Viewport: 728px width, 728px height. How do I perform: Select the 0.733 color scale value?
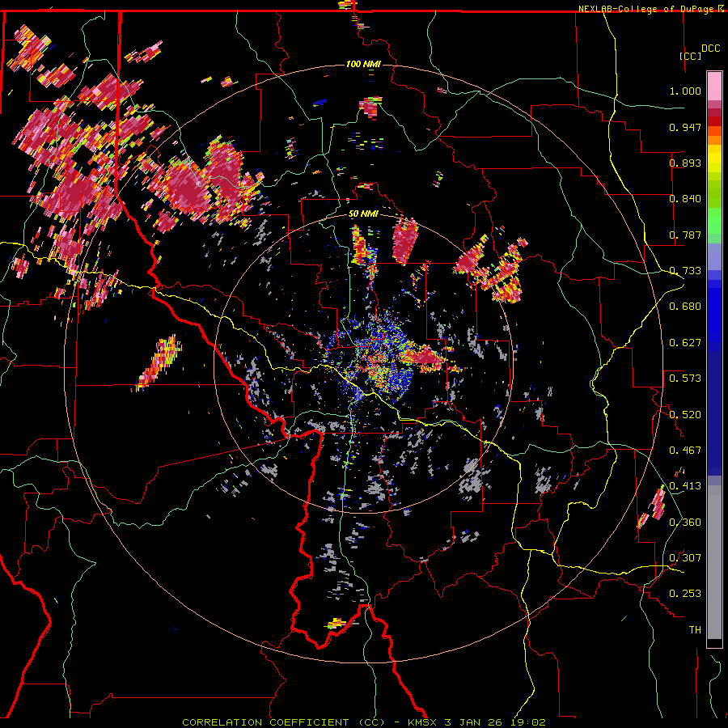coord(685,271)
